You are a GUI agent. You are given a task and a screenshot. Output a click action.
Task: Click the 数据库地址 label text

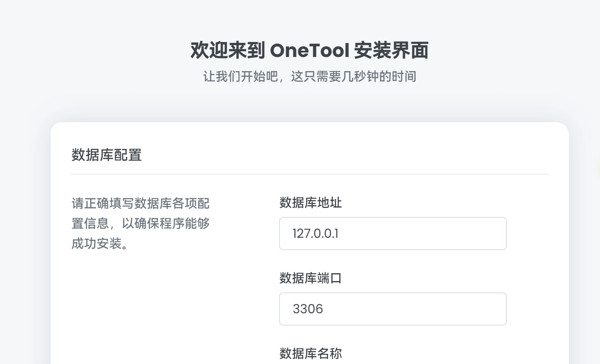(x=310, y=203)
